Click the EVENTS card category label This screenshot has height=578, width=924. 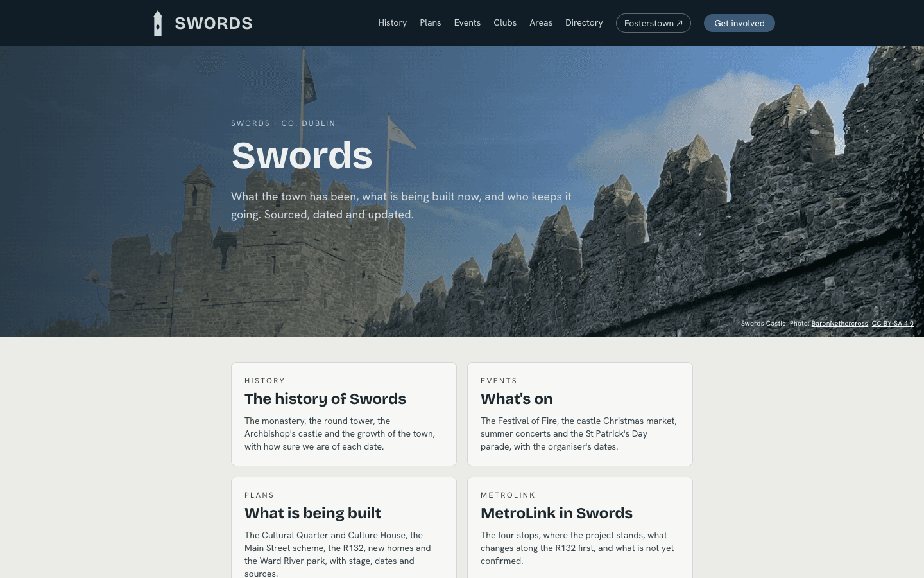tap(499, 381)
